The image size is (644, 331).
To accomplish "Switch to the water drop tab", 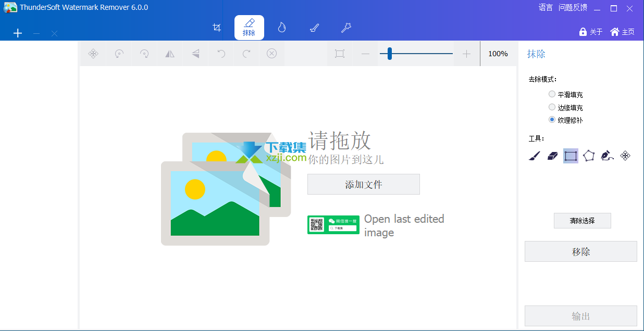I will point(282,28).
